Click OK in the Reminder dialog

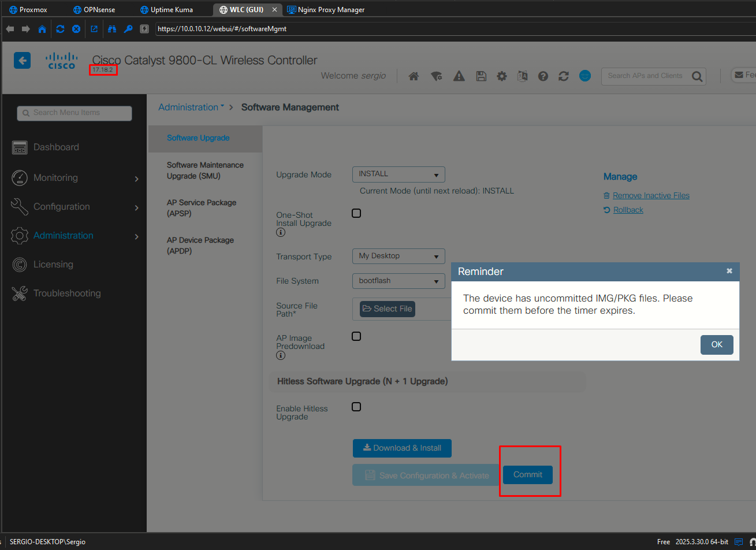[717, 344]
